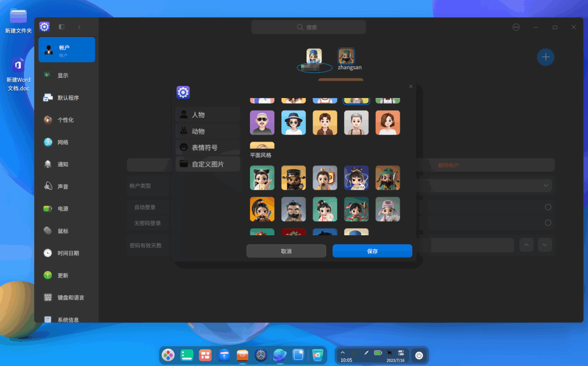The height and width of the screenshot is (366, 588).
Task: Open the quick settings toggles tray icon
Action: pyautogui.click(x=401, y=352)
